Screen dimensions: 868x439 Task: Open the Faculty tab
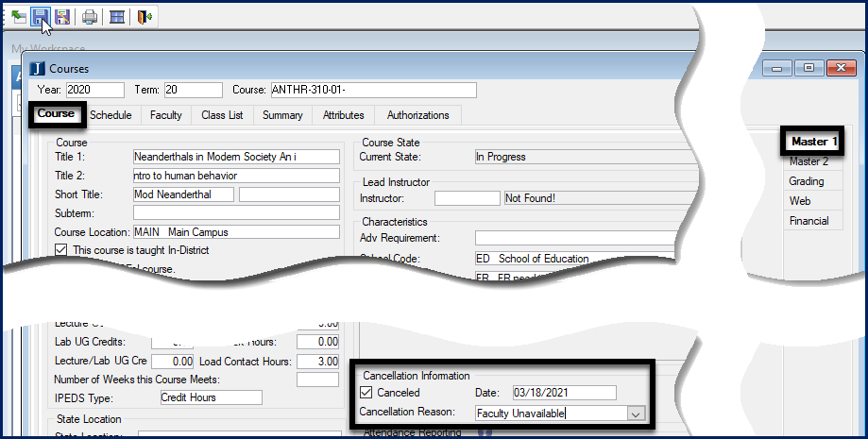coord(166,115)
